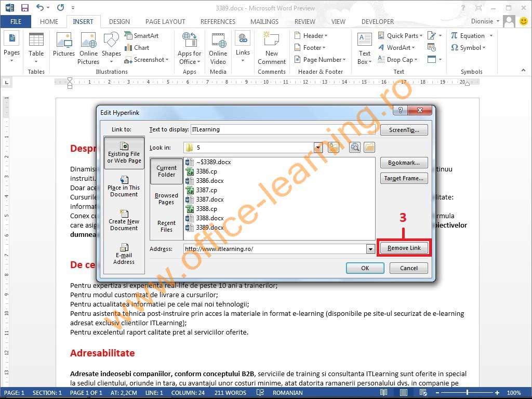Viewport: 532px width, 399px height.
Task: Click the Pictures icon
Action: coord(64,44)
